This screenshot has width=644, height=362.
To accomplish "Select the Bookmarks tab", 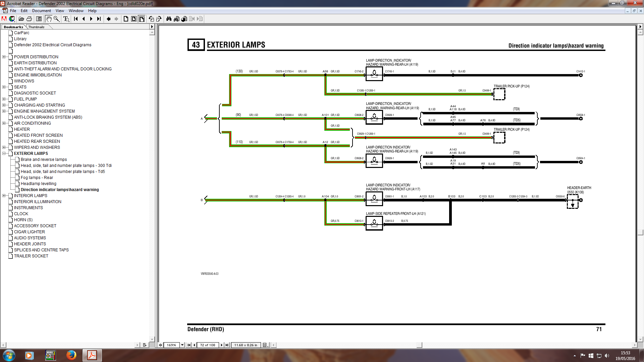I will coord(13,27).
